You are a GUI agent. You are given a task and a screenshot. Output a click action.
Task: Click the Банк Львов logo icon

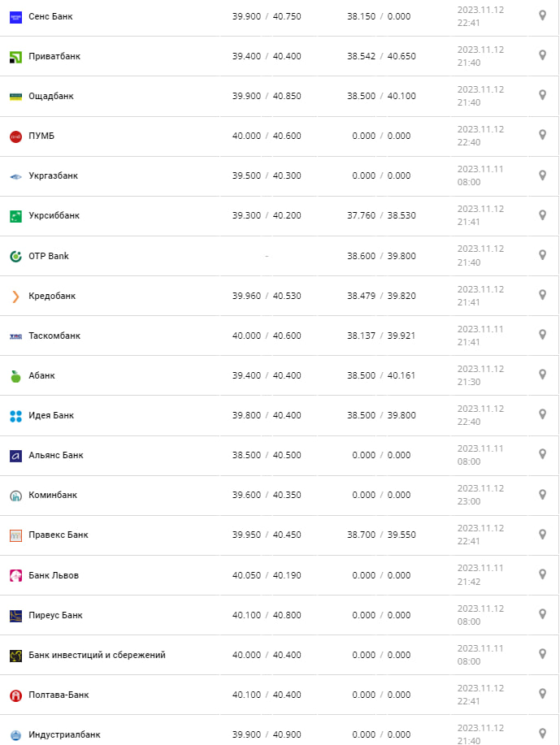(x=15, y=575)
